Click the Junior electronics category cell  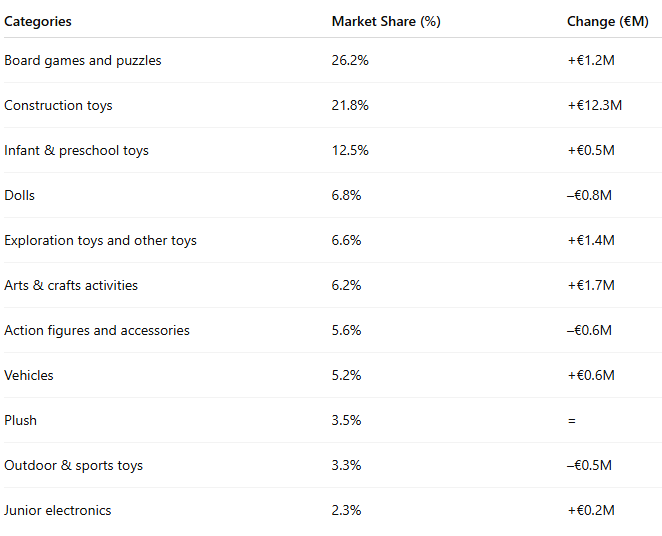58,510
